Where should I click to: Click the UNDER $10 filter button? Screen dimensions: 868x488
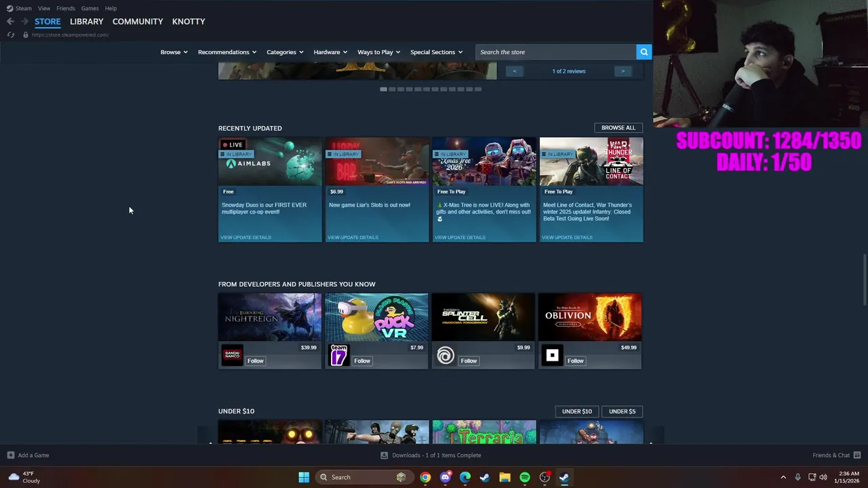point(577,411)
